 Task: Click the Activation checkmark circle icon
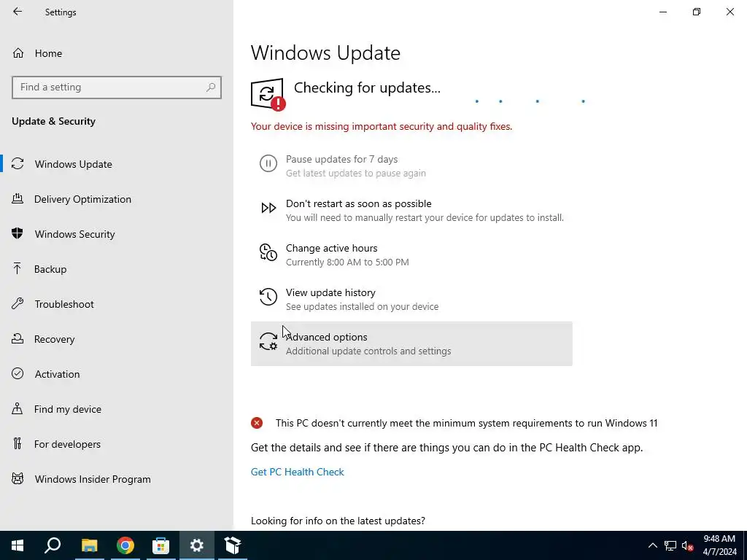pyautogui.click(x=18, y=373)
